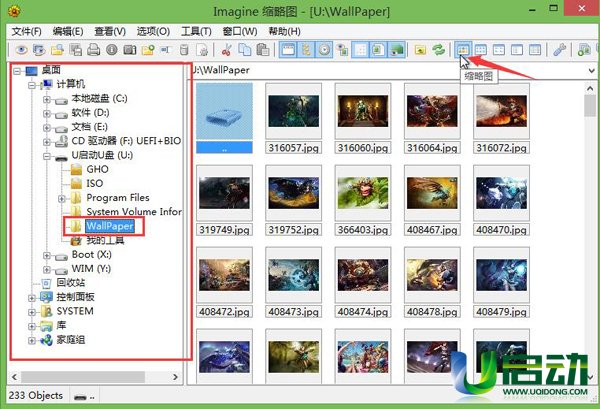600x409 pixels.
Task: Open the 工具(T) menu
Action: click(x=196, y=31)
